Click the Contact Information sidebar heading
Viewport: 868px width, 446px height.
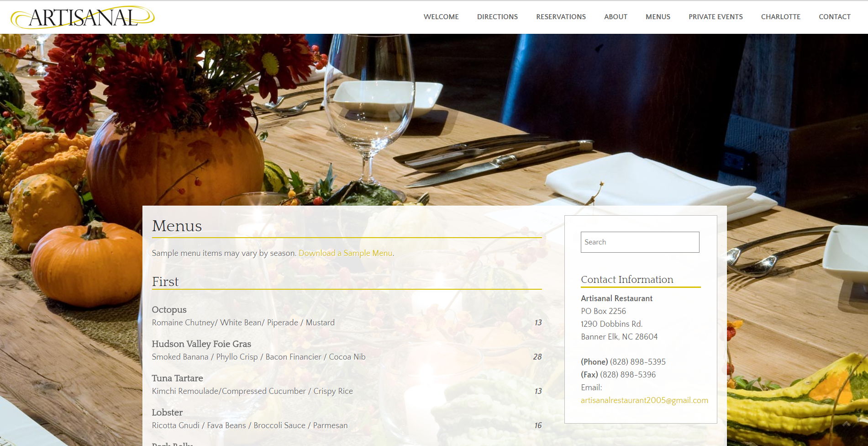627,279
